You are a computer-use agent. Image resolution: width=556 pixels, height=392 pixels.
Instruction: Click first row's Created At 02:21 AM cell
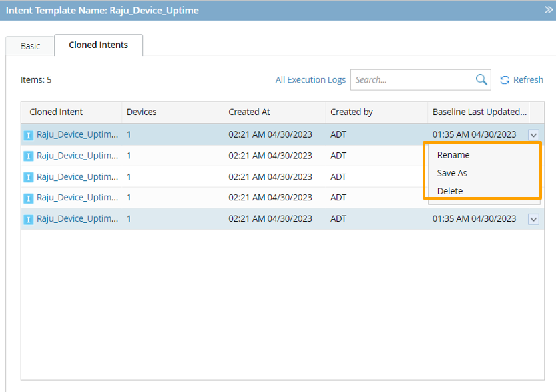(x=270, y=134)
